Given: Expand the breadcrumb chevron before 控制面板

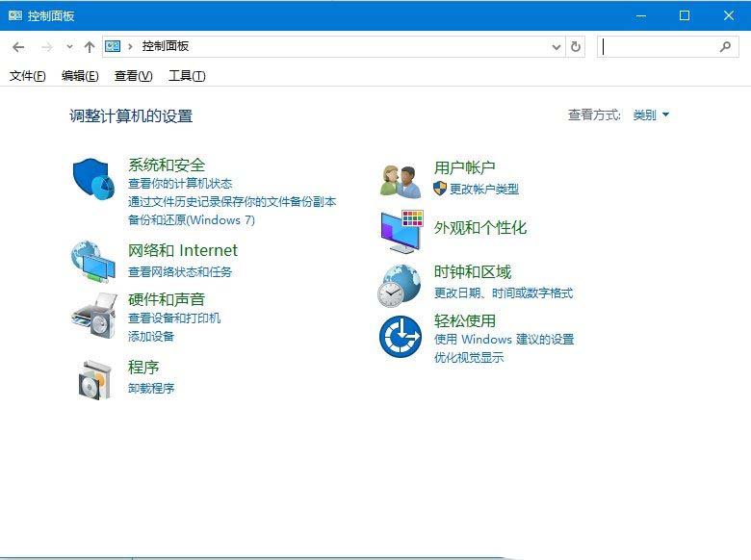Looking at the screenshot, I should pos(130,47).
